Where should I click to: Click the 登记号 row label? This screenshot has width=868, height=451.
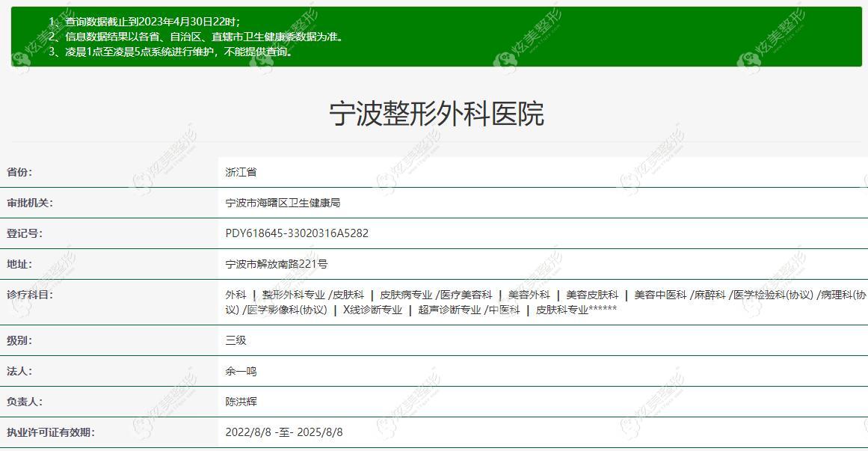25,233
